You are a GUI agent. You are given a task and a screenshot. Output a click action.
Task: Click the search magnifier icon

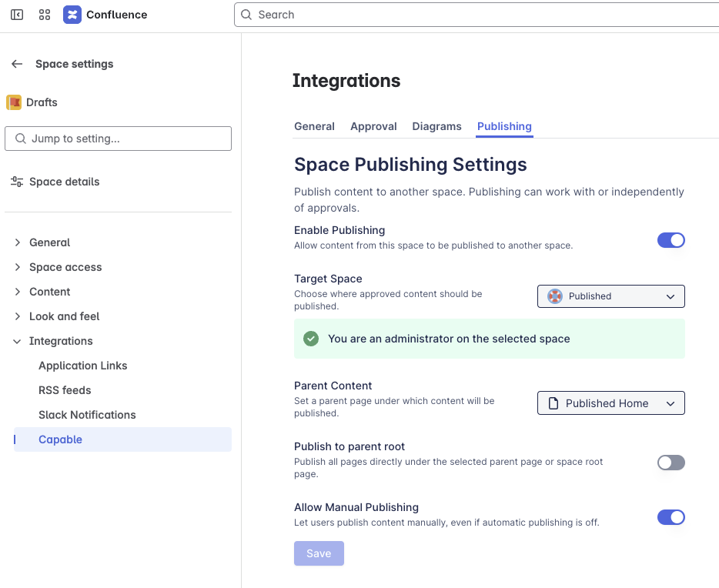click(x=246, y=15)
